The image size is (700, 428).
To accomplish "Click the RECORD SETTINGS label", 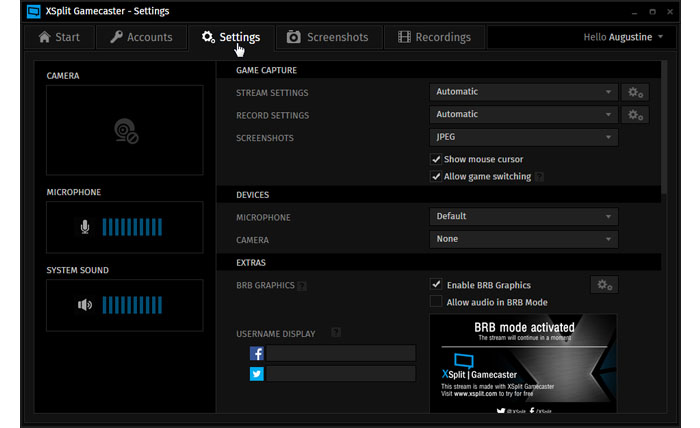I will point(273,116).
